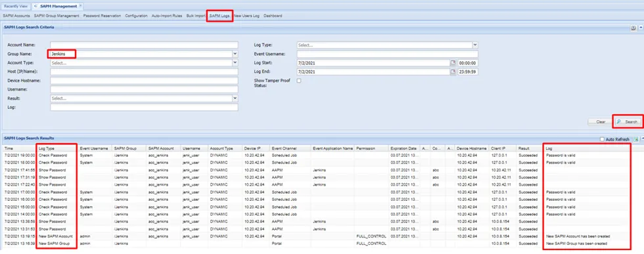Click the Log text input field
The image size is (644, 254).
(x=144, y=108)
